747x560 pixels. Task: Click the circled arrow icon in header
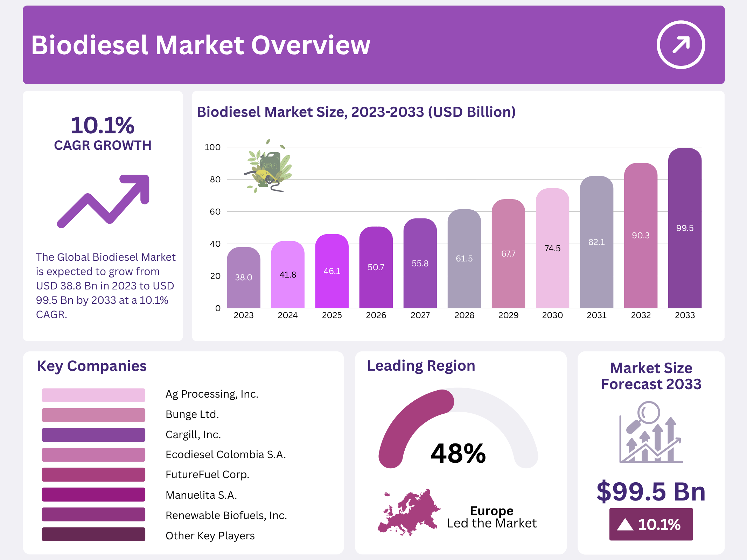point(680,45)
